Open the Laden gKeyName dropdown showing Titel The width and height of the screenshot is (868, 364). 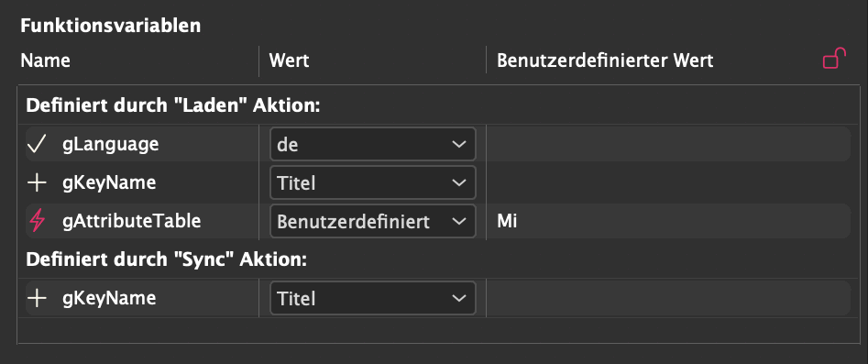(372, 182)
